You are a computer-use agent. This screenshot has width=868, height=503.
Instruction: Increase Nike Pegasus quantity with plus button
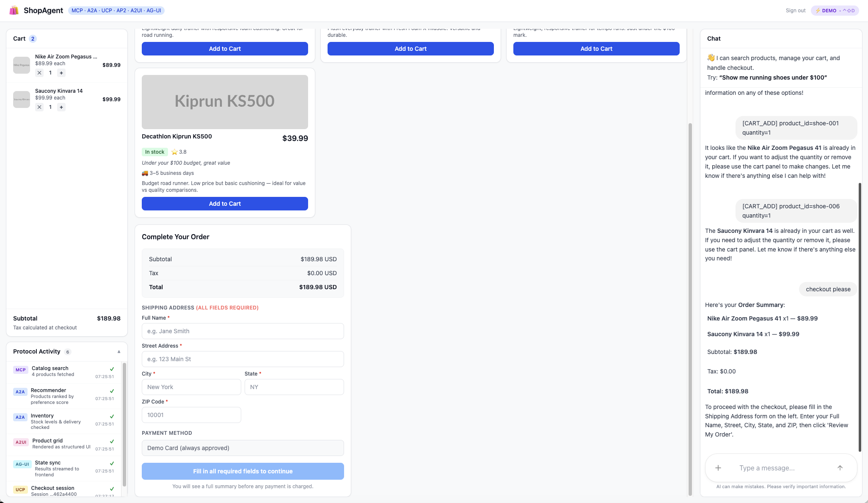tap(61, 72)
